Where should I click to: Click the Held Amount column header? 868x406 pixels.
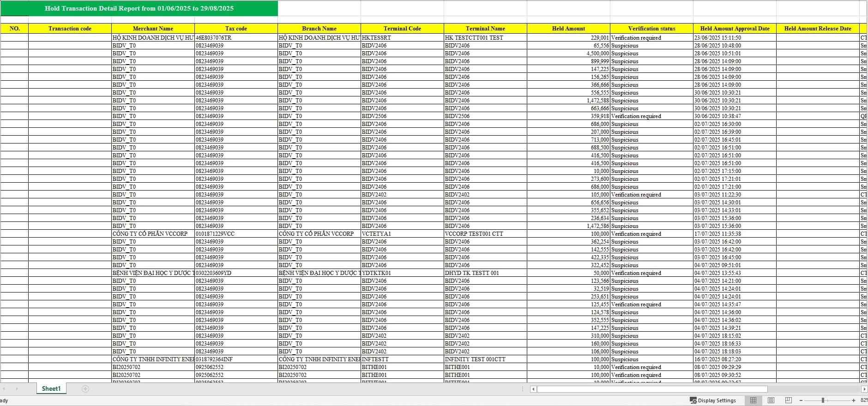tap(568, 29)
